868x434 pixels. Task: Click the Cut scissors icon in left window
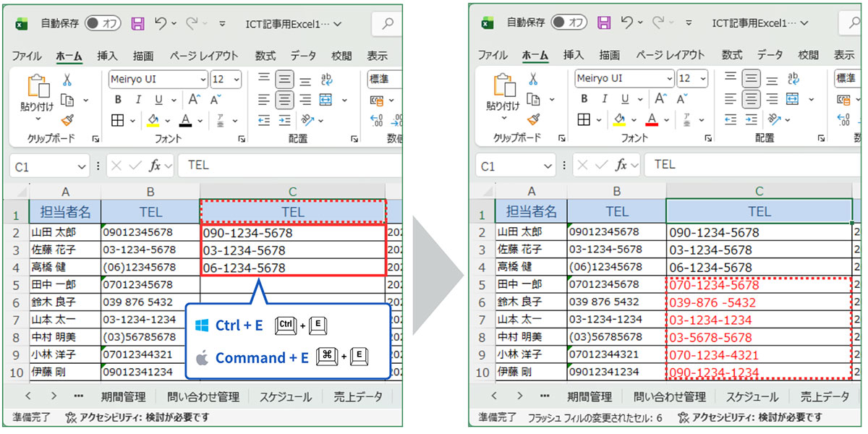(x=67, y=80)
